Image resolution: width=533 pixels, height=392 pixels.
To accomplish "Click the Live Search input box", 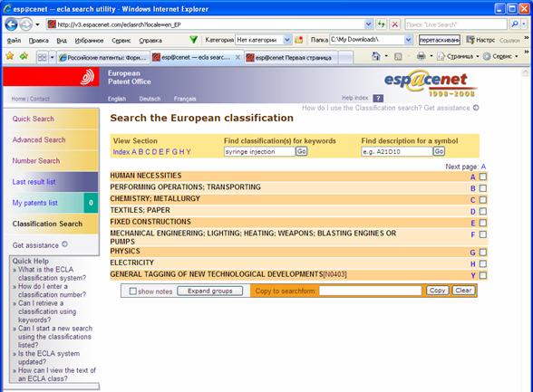I will coord(456,24).
